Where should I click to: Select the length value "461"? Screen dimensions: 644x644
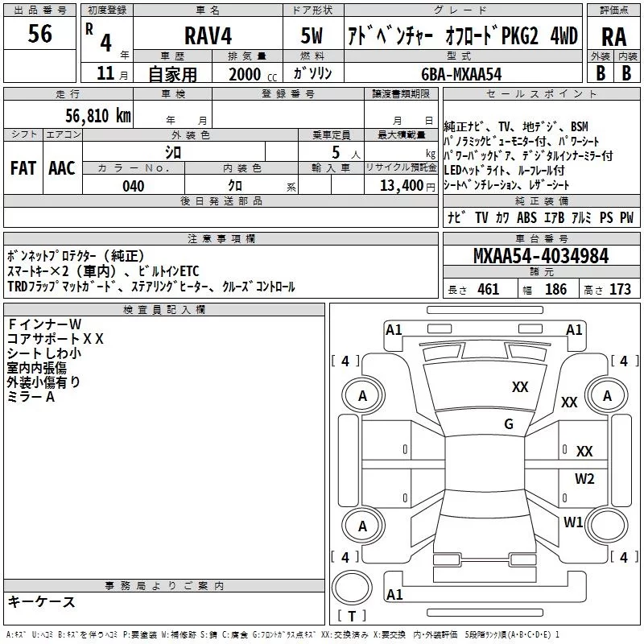[x=488, y=289]
